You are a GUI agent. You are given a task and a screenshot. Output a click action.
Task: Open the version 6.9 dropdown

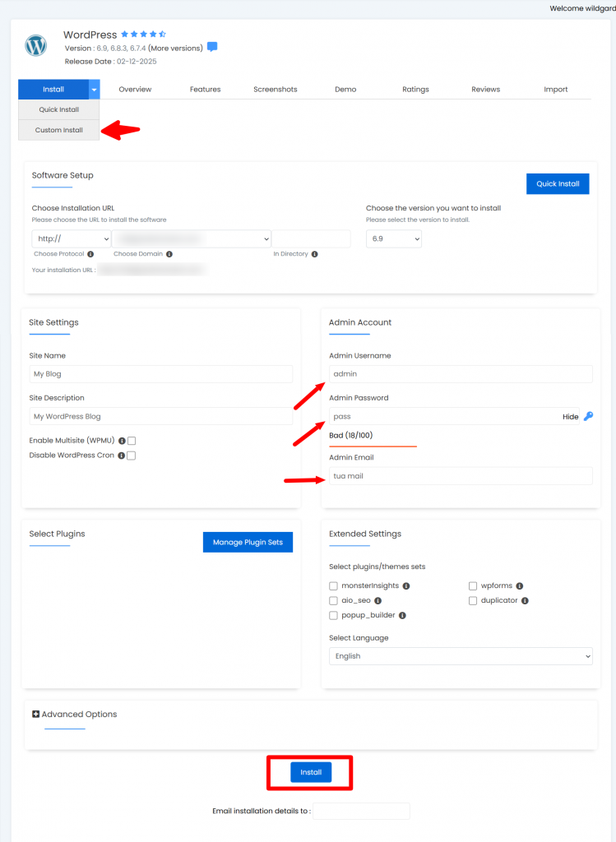[x=394, y=238]
